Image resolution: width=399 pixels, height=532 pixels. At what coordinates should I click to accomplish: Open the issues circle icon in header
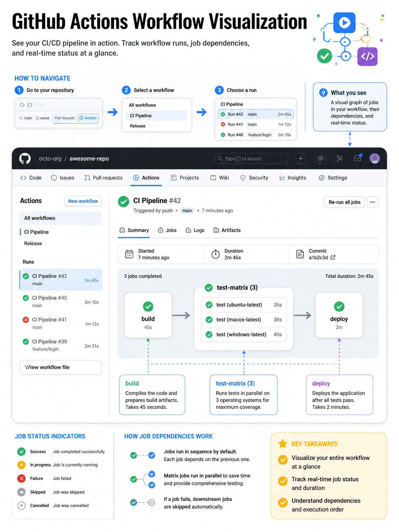pos(321,158)
